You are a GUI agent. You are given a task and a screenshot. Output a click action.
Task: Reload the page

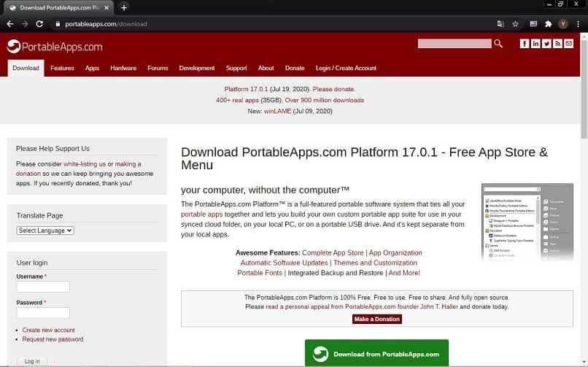pyautogui.click(x=39, y=24)
